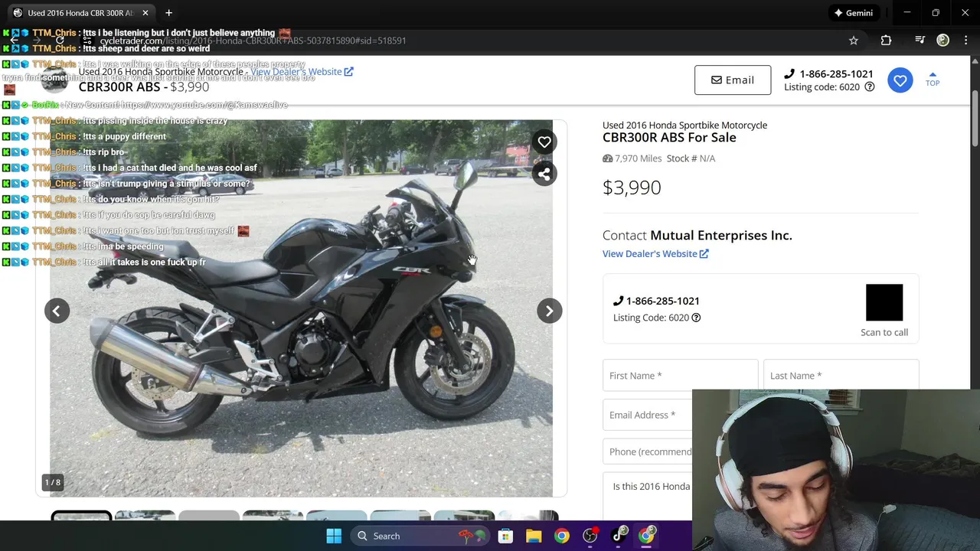
Task: Open the Windows Start menu
Action: 334,536
